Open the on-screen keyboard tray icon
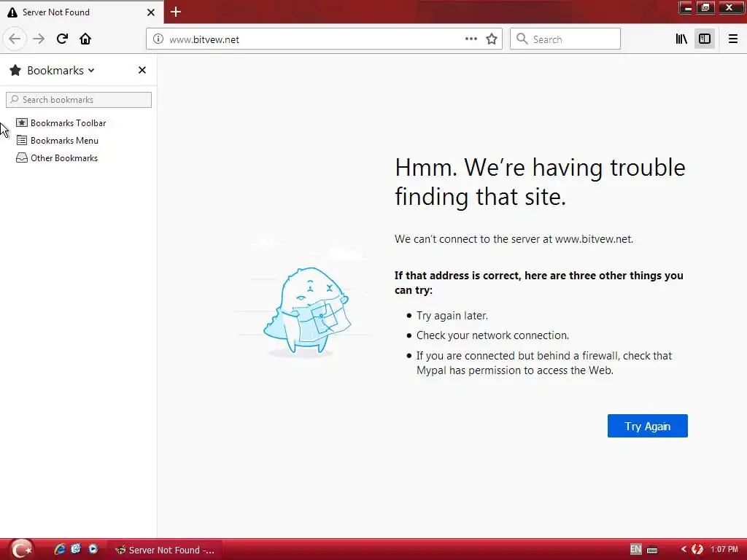Viewport: 747px width, 560px height. point(652,550)
